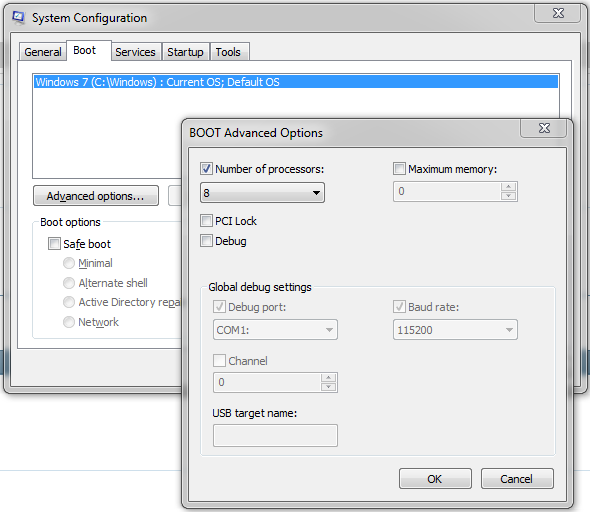Increase Maximum memory with up arrow
590x512 pixels.
click(x=508, y=187)
